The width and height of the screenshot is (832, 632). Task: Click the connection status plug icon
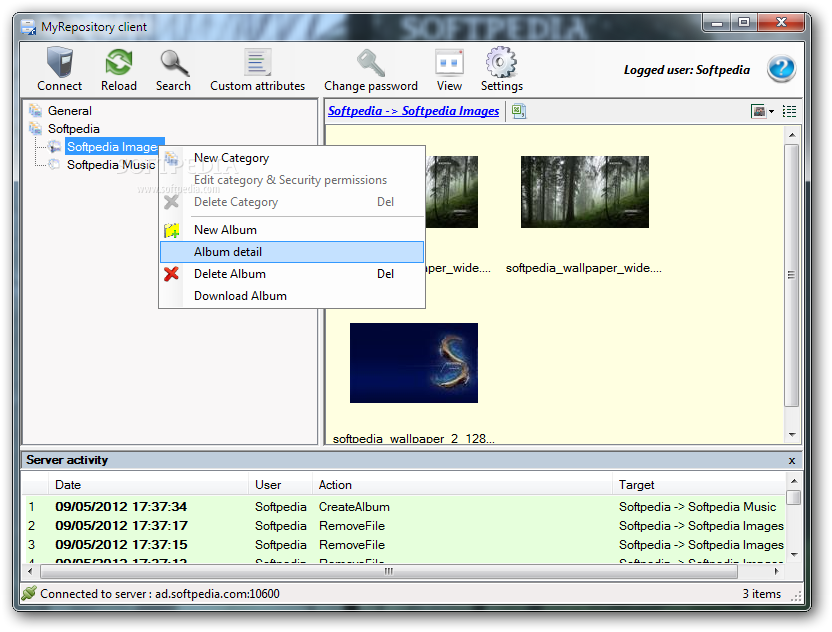[29, 593]
